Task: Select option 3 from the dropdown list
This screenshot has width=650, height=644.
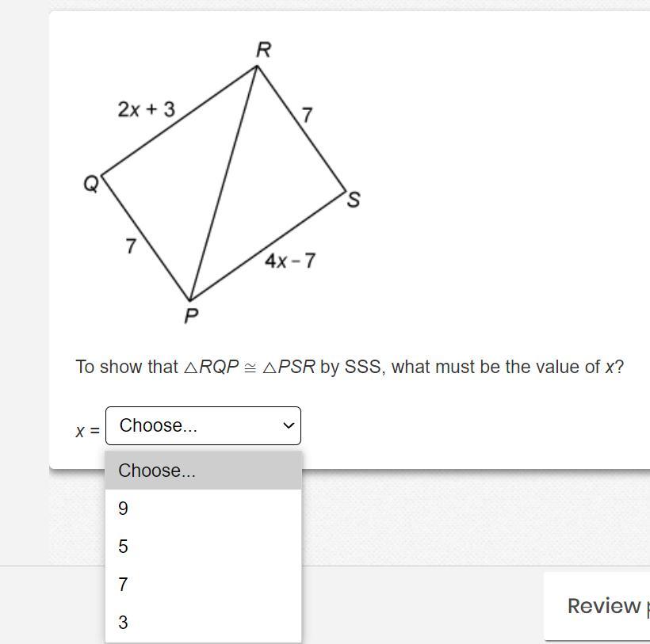Action: pyautogui.click(x=203, y=623)
